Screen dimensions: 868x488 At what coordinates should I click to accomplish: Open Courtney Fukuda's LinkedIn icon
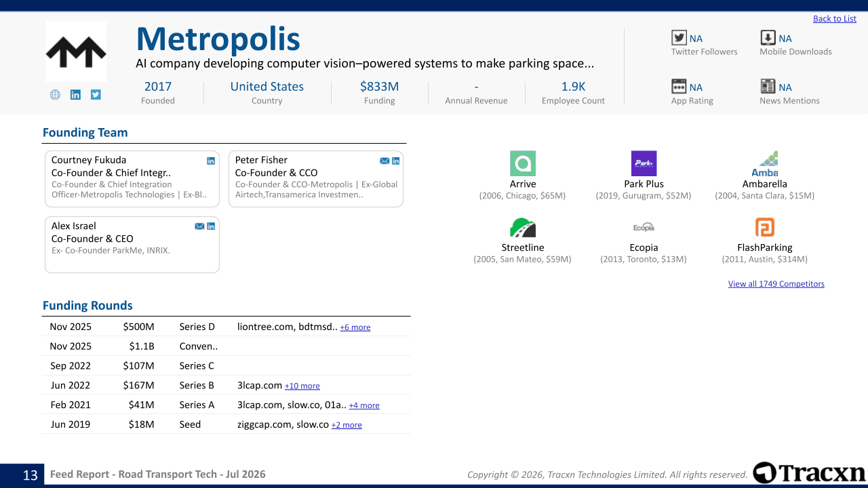pos(211,161)
